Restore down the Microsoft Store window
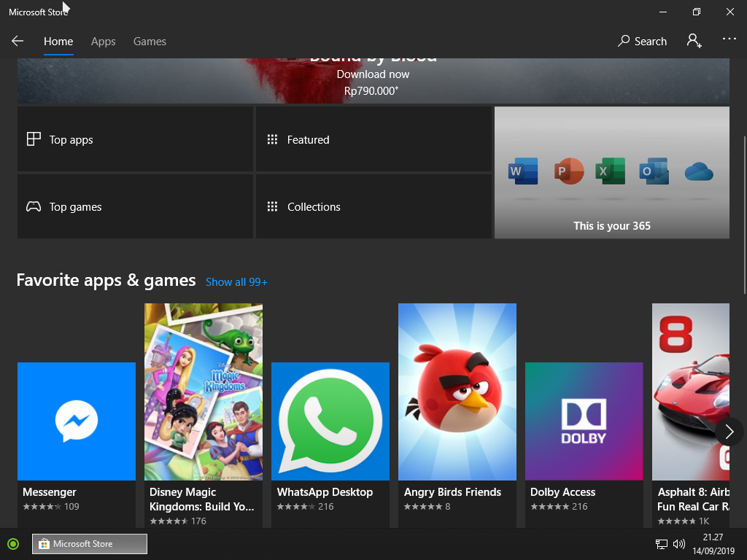 coord(697,12)
